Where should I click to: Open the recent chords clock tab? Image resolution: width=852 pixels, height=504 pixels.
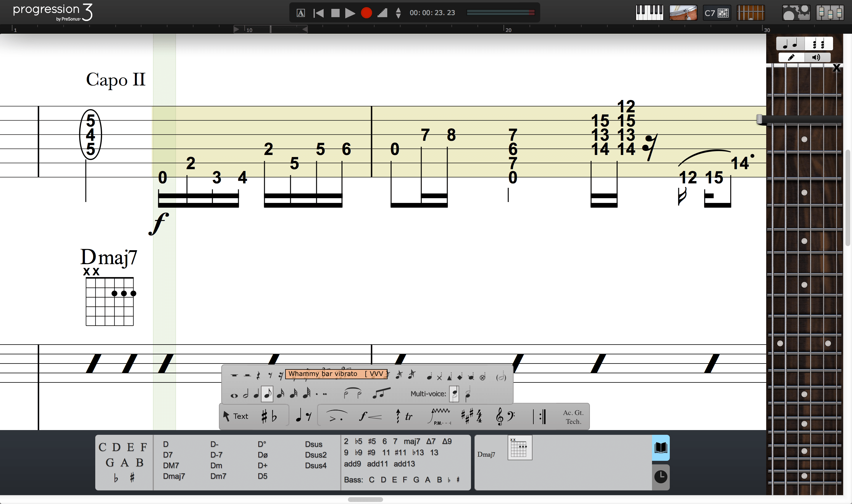661,477
